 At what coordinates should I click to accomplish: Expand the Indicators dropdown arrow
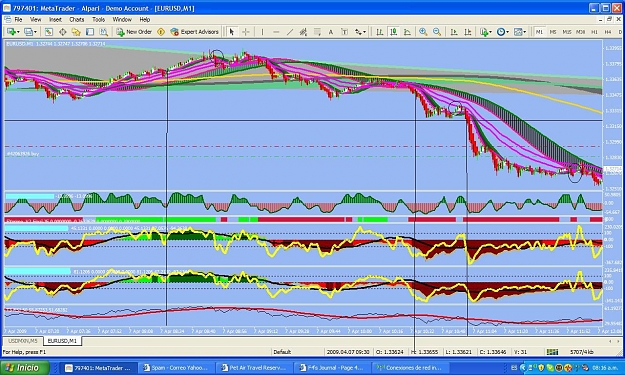pos(490,32)
